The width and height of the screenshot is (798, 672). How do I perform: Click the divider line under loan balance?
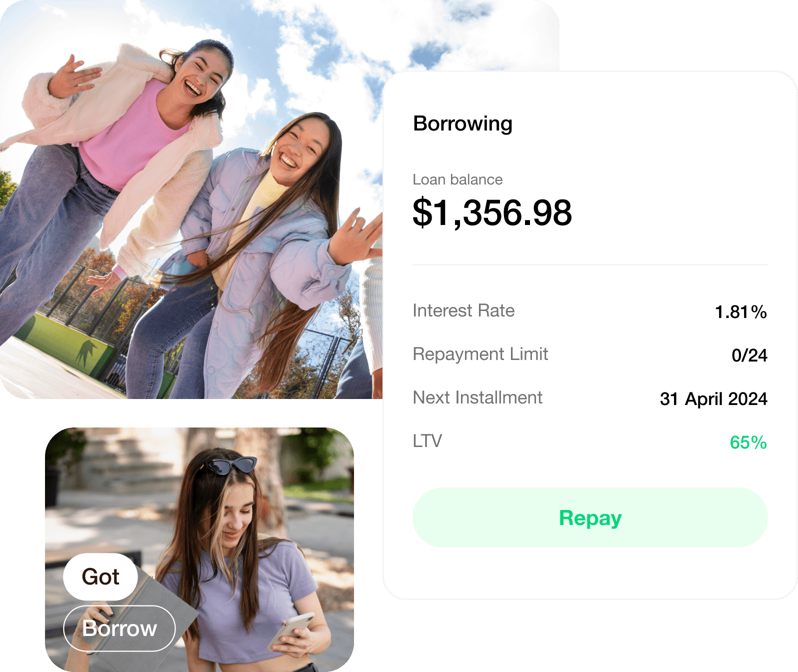click(590, 264)
